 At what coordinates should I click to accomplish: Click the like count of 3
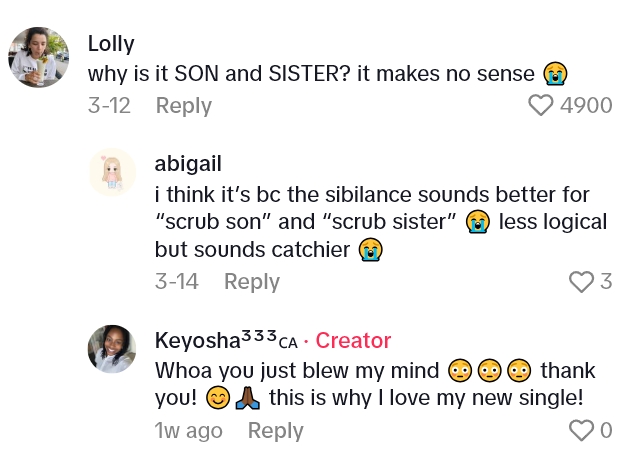click(x=606, y=282)
